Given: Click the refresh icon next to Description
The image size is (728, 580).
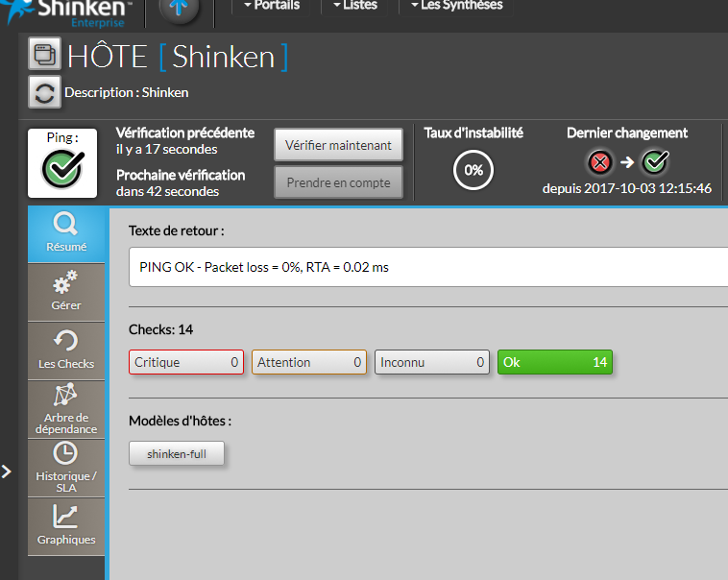Looking at the screenshot, I should pos(44,93).
